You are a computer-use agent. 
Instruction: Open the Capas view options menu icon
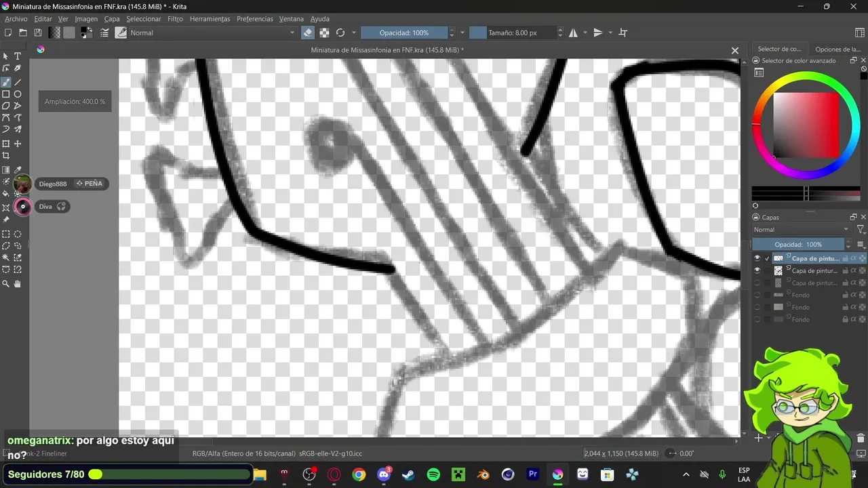click(x=861, y=244)
